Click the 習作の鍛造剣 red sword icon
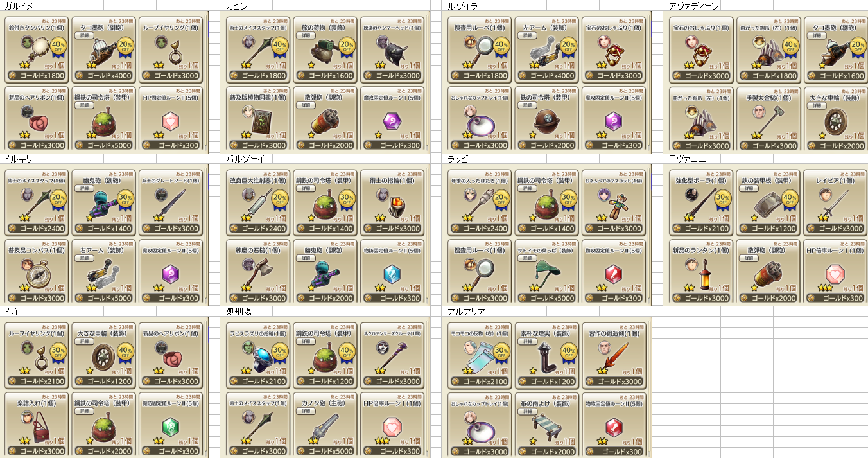The image size is (868, 458). pos(616,357)
